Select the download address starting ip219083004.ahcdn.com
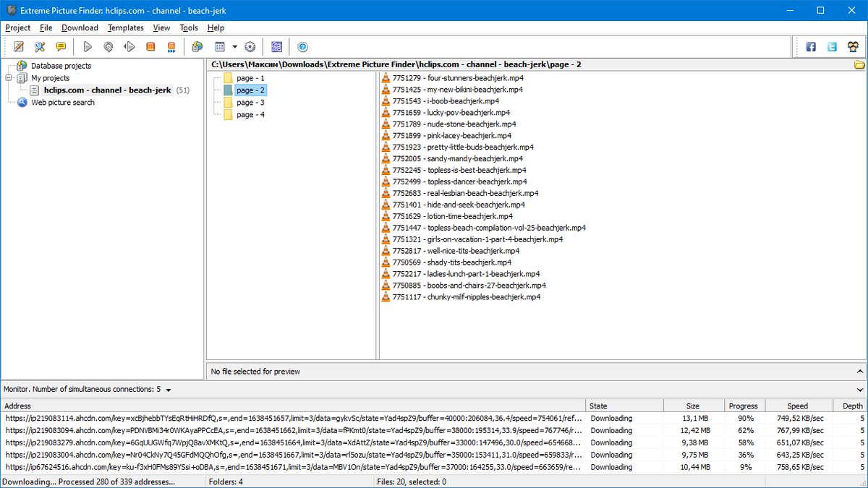 click(x=293, y=455)
